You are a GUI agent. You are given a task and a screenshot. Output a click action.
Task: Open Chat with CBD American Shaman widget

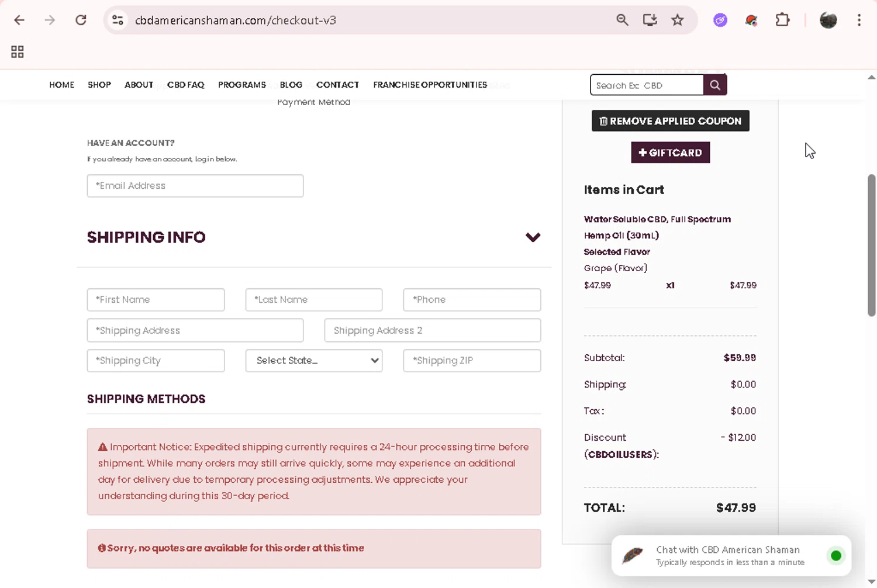[731, 555]
